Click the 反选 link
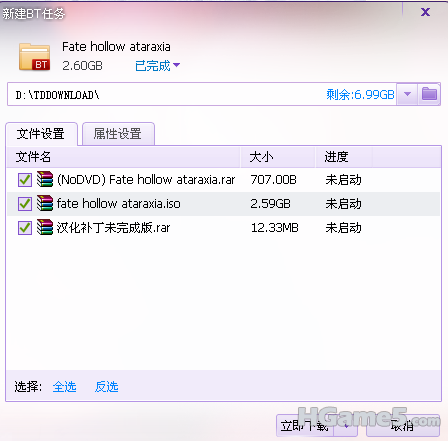 [x=106, y=387]
